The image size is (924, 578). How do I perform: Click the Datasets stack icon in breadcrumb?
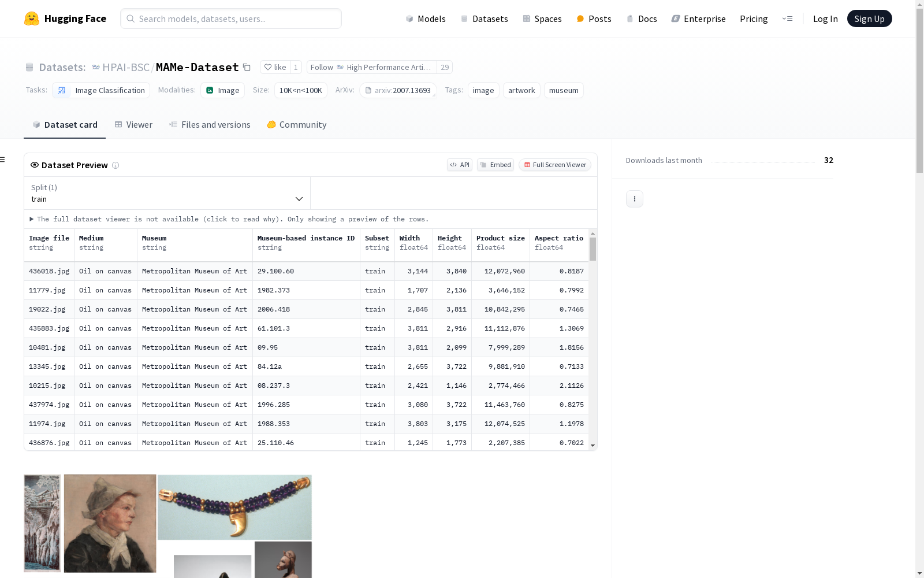click(x=29, y=67)
